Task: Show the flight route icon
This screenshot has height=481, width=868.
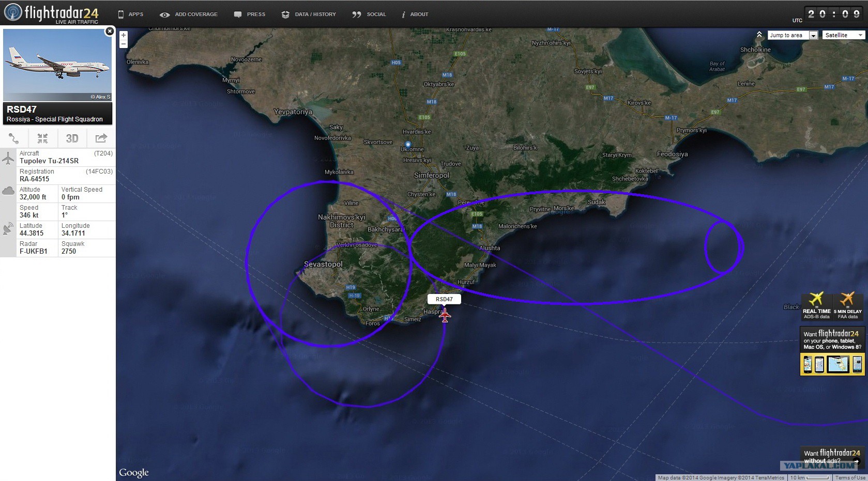Action: (14, 138)
